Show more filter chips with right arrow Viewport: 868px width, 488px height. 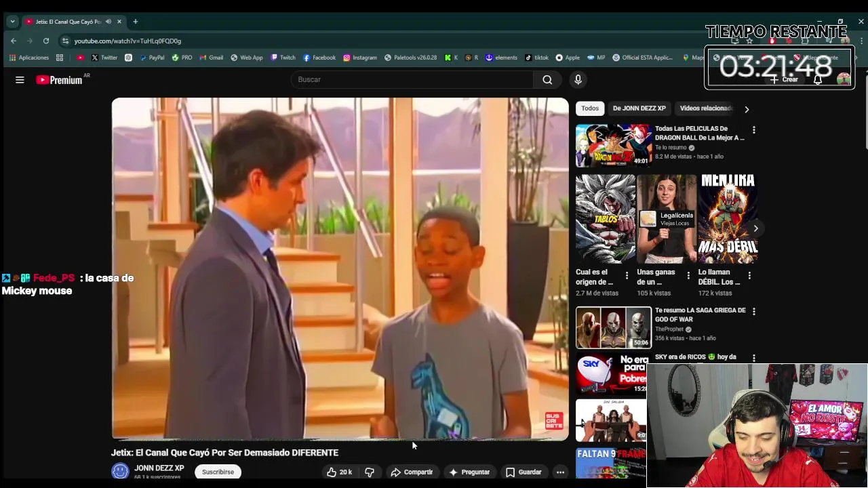(x=747, y=109)
